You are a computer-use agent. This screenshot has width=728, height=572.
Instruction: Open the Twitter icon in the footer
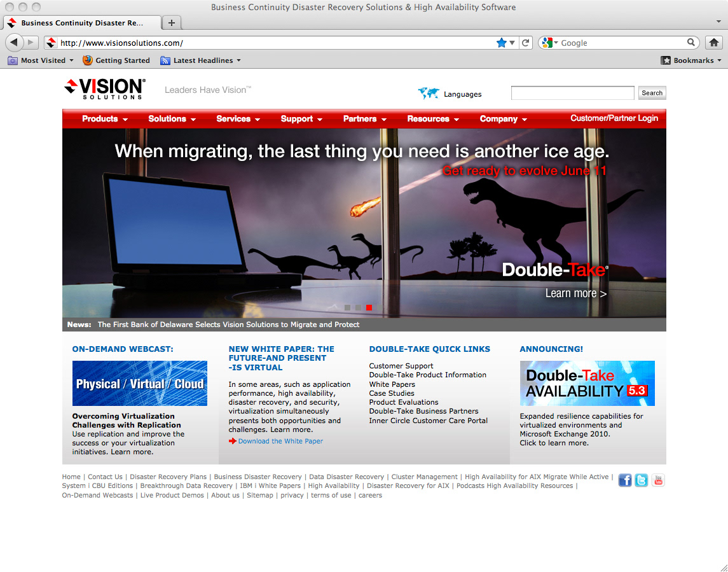point(641,480)
